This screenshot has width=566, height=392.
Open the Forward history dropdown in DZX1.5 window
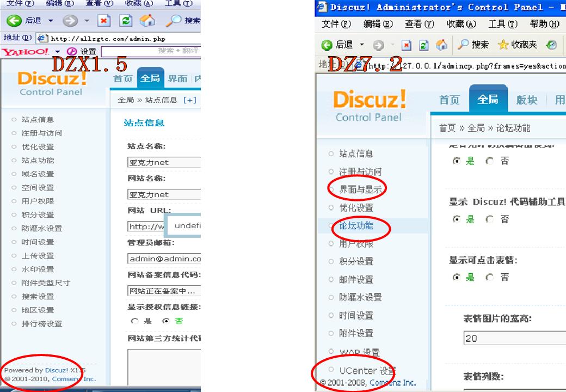(87, 21)
